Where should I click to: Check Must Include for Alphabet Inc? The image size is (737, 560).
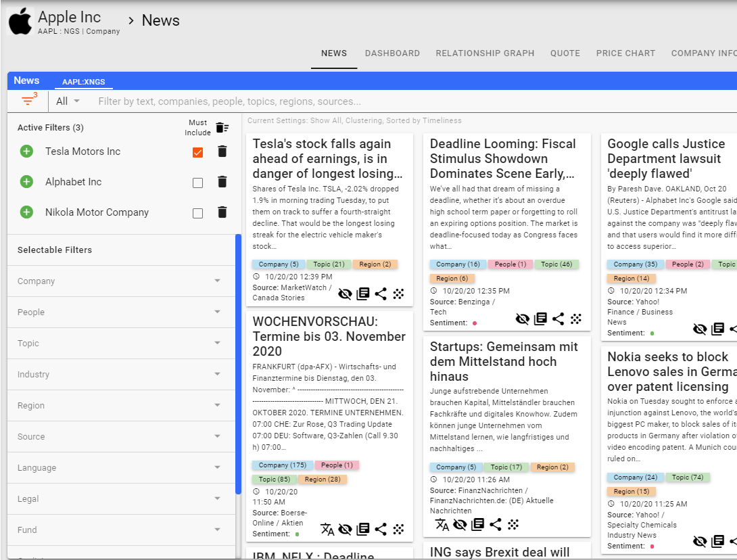pyautogui.click(x=198, y=183)
